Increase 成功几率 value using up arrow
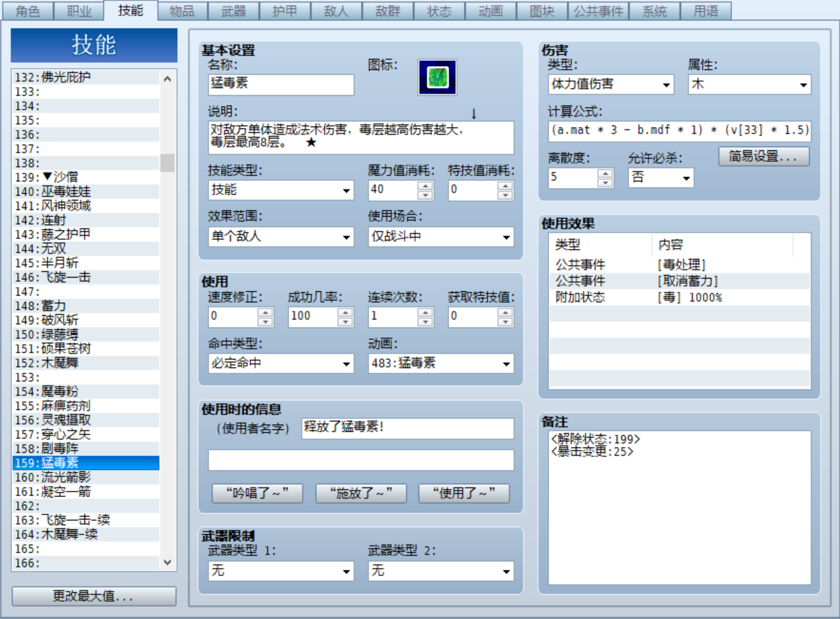This screenshot has width=840, height=619. point(345,312)
